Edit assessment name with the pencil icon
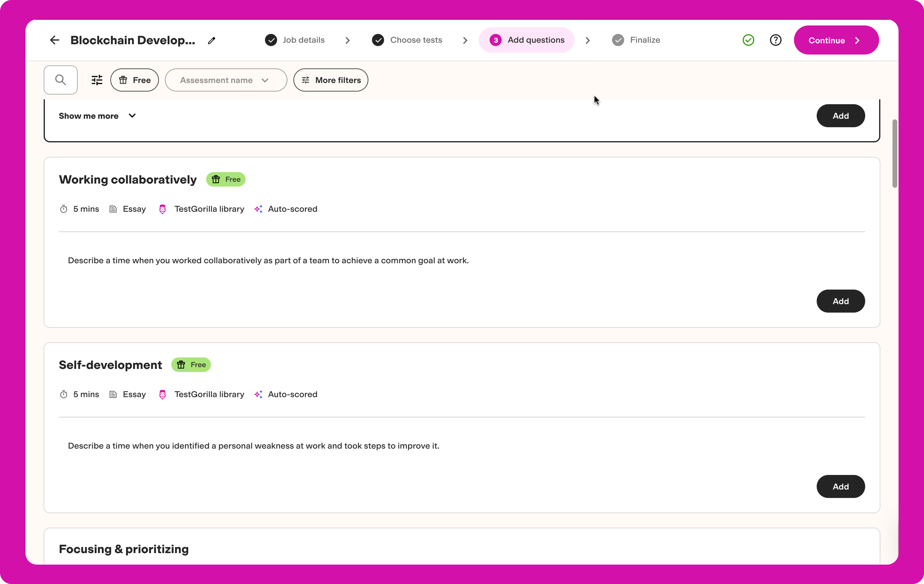Viewport: 924px width, 584px height. pyautogui.click(x=212, y=40)
